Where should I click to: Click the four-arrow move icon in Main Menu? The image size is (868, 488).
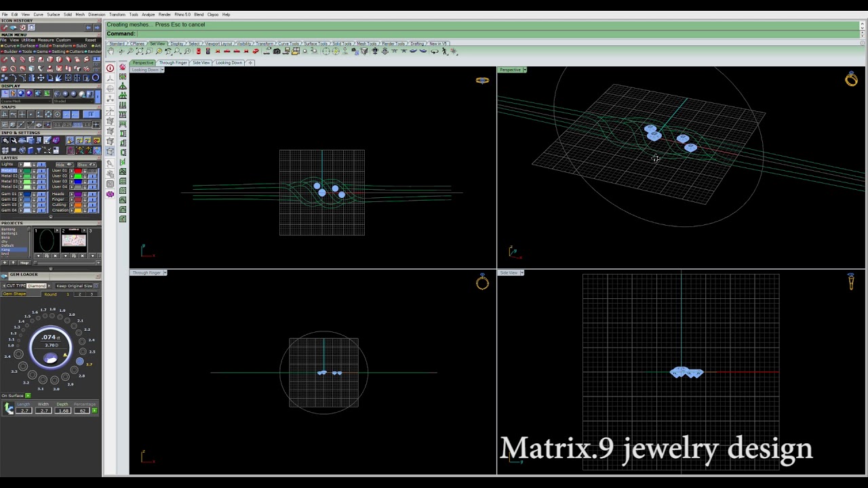pos(41,78)
